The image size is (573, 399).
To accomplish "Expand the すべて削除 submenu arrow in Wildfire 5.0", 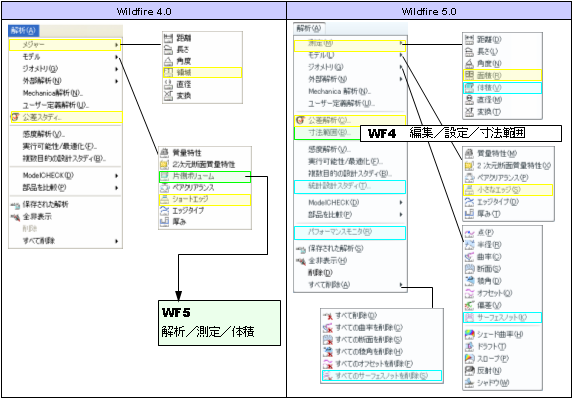I will coord(401,284).
